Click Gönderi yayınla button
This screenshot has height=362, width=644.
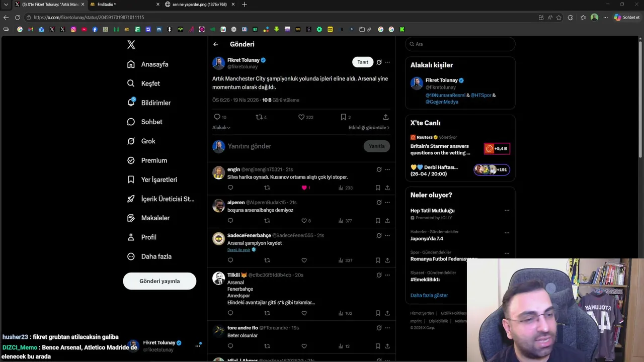(x=159, y=281)
